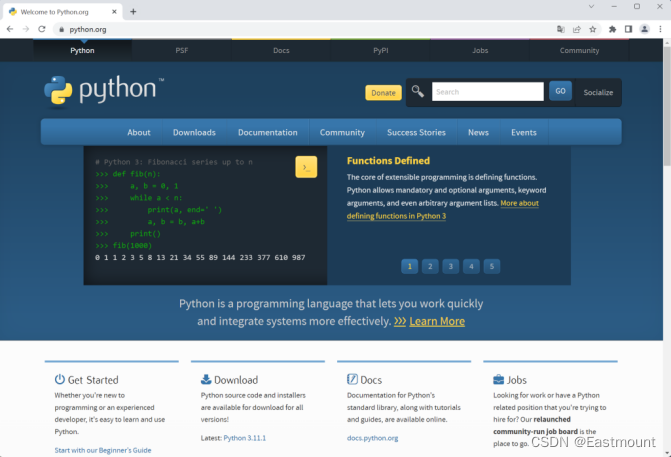Screen dimensions: 671x457
Task: Open the Documentation menu
Action: pos(268,133)
